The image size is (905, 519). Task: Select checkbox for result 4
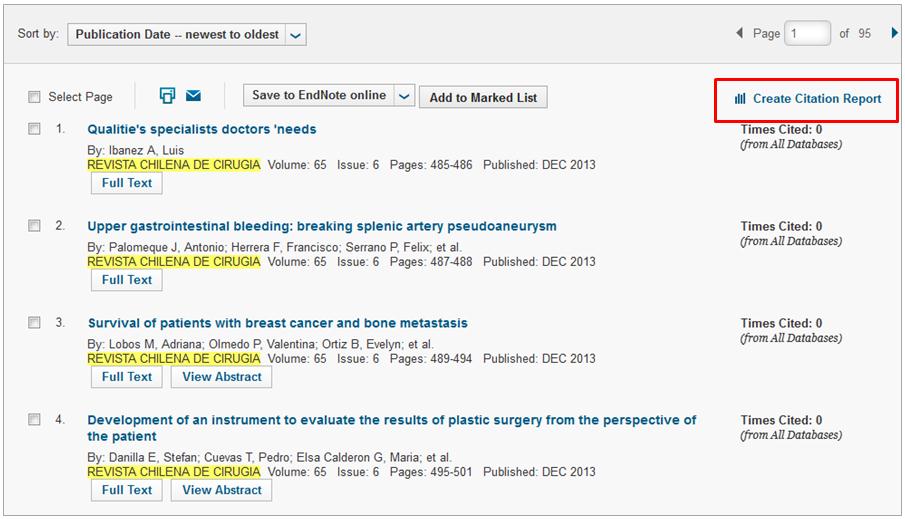point(34,420)
